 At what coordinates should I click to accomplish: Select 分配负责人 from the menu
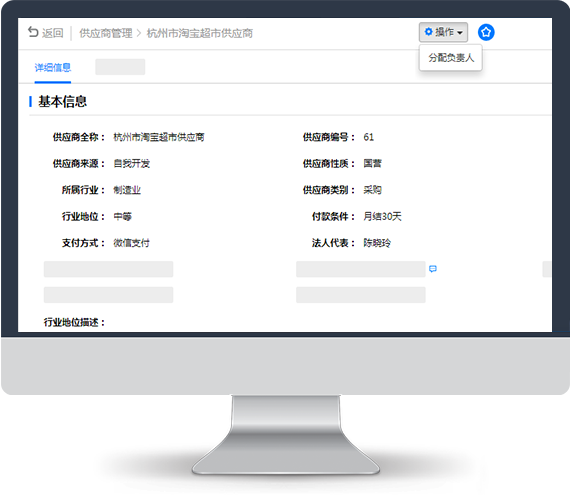pos(451,58)
